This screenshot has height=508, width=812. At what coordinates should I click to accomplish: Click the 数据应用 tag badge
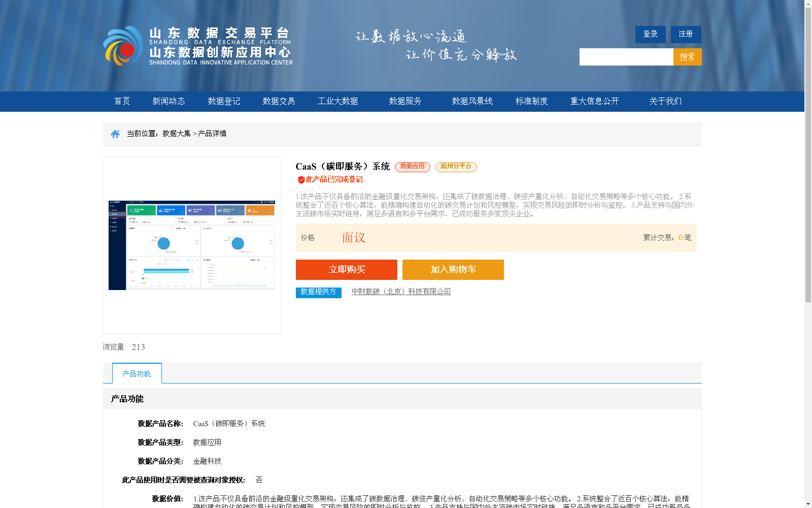(413, 167)
